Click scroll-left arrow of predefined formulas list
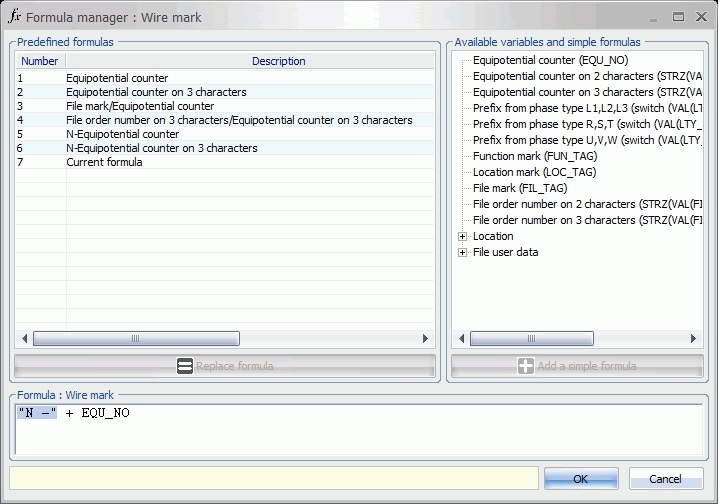This screenshot has width=720, height=504. click(x=24, y=339)
